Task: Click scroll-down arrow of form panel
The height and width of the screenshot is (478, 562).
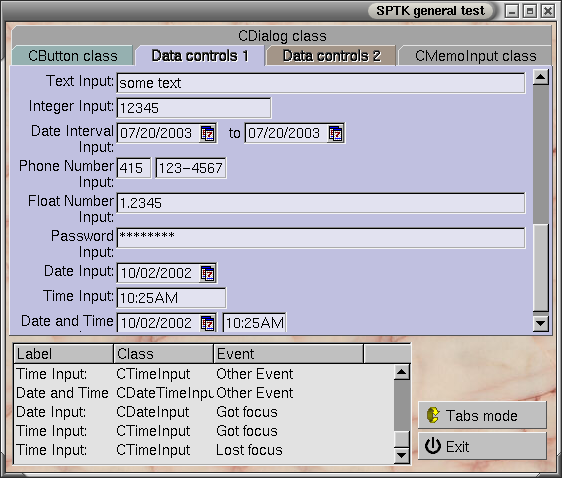Action: click(540, 324)
